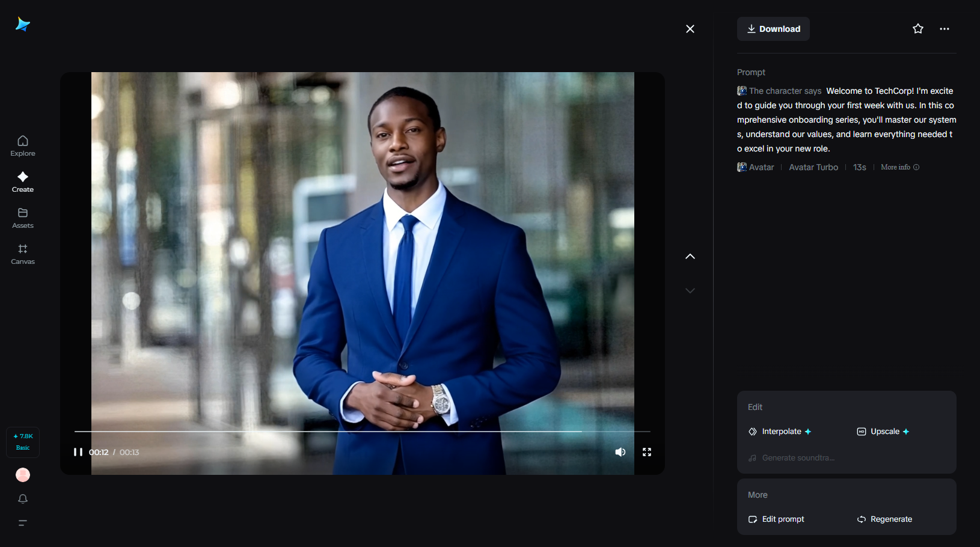Click the info circle icon
The image size is (980, 547).
coord(916,167)
